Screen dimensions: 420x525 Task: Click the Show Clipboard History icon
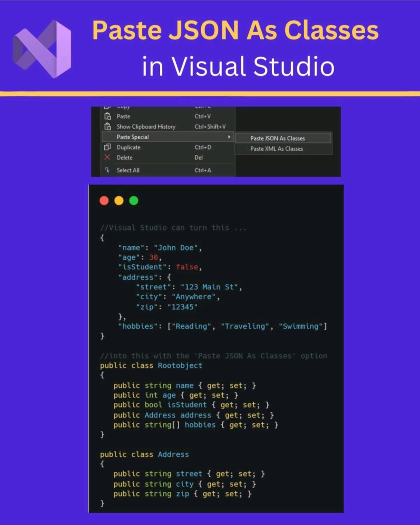[107, 126]
